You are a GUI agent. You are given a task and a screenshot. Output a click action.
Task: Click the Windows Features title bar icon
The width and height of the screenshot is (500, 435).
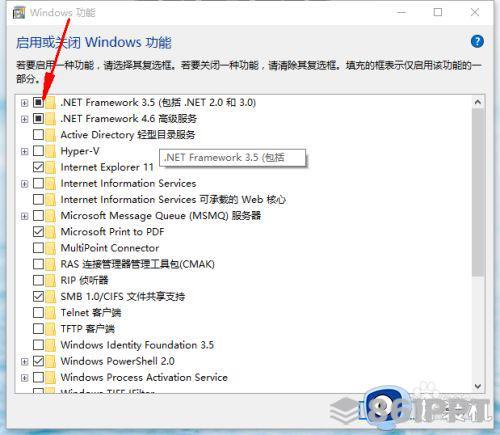[19, 13]
